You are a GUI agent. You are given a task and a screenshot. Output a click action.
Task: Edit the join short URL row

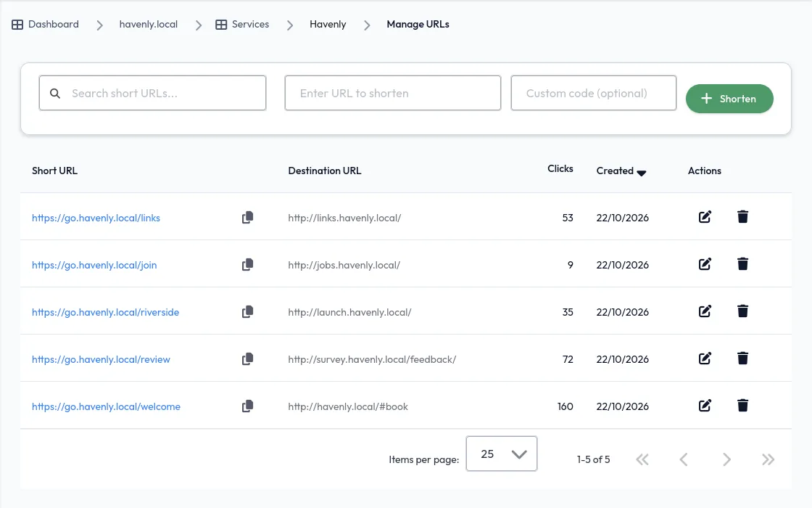click(705, 264)
